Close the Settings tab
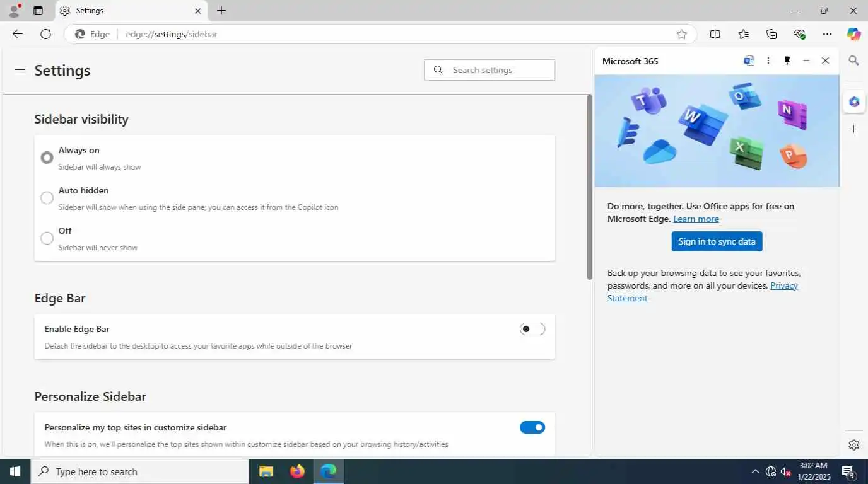Screen dimensions: 868x484 point(197,11)
